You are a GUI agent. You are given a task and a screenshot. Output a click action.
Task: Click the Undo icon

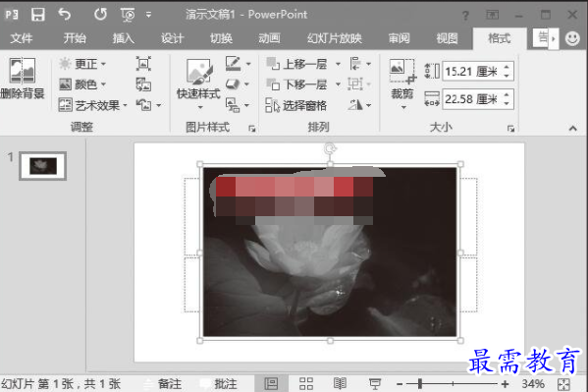click(x=65, y=15)
